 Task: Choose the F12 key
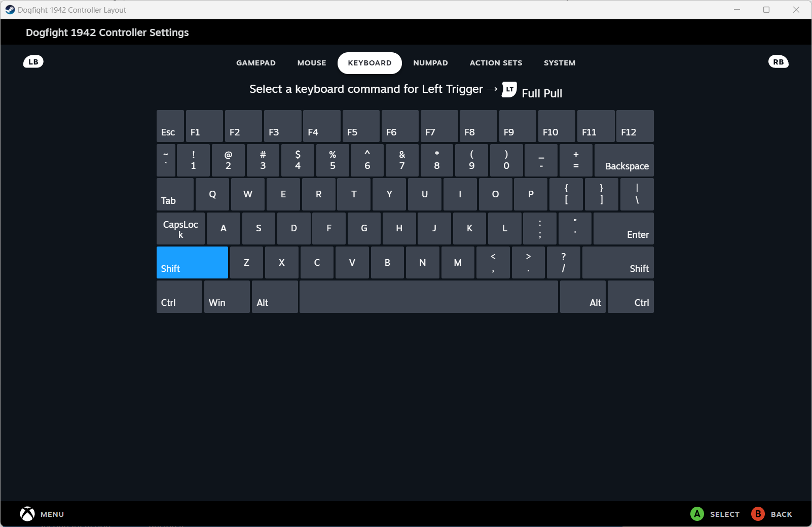tap(635, 126)
